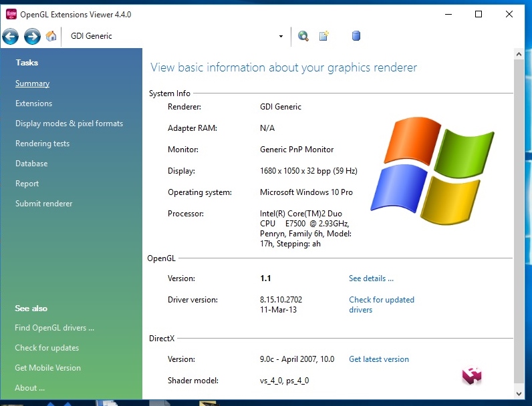Viewport: 532px width, 406px height.
Task: Open the Report section
Action: (27, 184)
